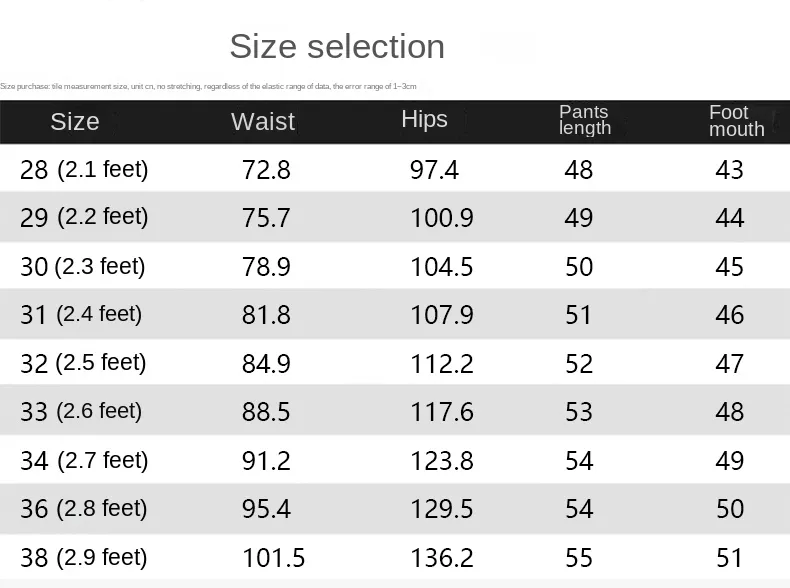This screenshot has height=588, width=790.
Task: Select the size 30 (2.3 feet) row label
Action: [x=83, y=266]
